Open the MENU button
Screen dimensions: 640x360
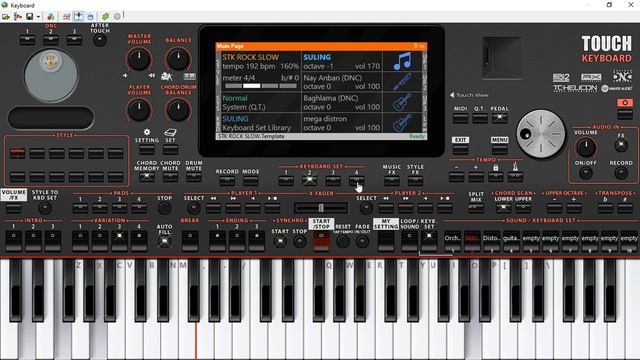tap(499, 149)
